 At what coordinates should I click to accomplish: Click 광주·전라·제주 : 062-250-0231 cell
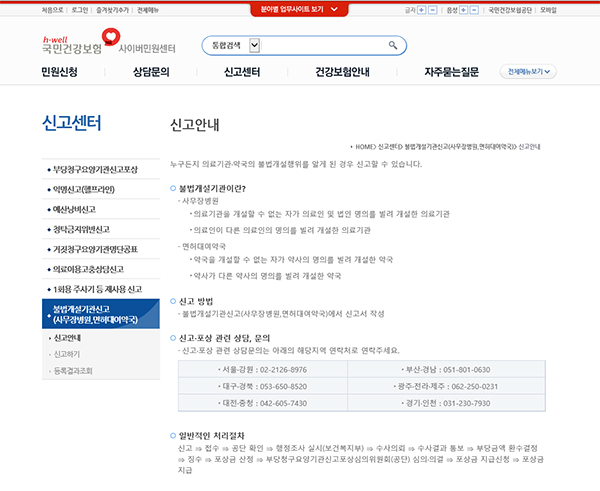[447, 386]
